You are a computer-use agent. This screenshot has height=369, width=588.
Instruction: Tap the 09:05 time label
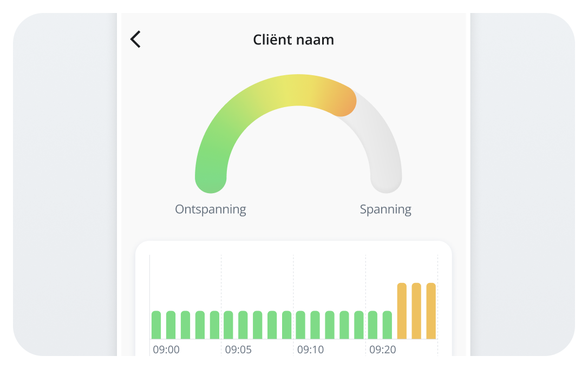238,350
